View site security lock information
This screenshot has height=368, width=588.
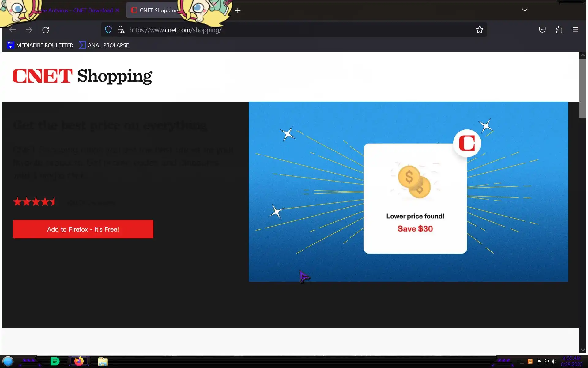[x=121, y=30]
